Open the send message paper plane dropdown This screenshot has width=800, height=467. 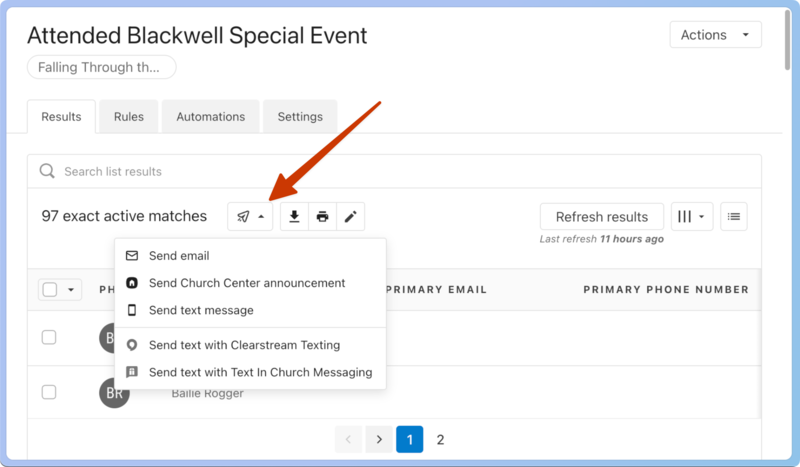click(250, 216)
